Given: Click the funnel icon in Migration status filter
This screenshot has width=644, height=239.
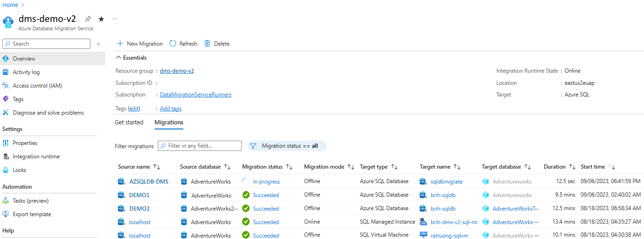Looking at the screenshot, I should click(253, 146).
